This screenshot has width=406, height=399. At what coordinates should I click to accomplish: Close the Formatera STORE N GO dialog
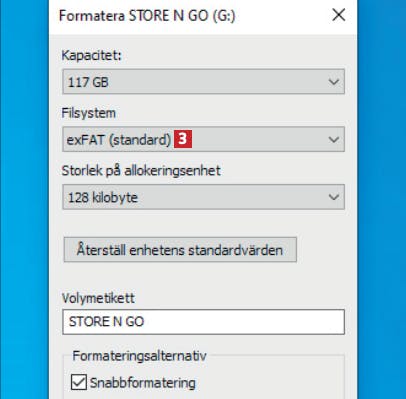339,15
